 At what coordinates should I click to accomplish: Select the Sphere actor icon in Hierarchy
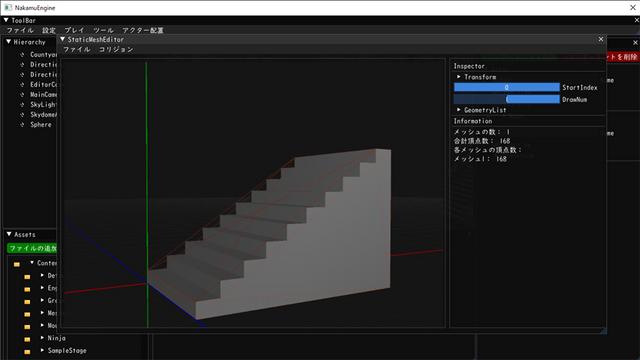tap(22, 125)
